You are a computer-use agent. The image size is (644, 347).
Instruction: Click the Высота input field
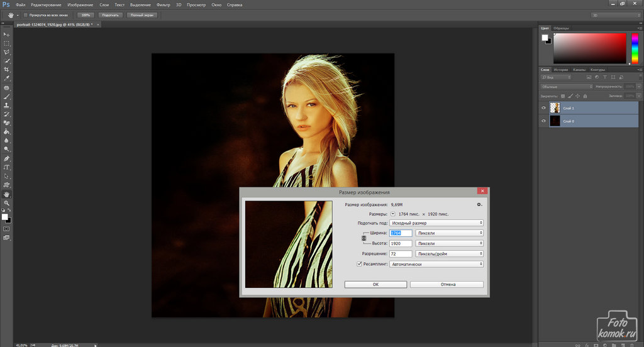pyautogui.click(x=401, y=243)
